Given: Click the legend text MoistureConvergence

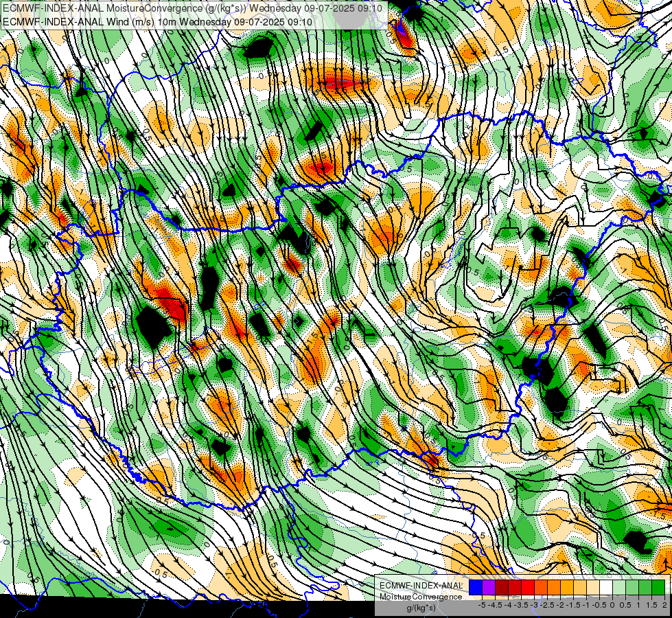Looking at the screenshot, I should tap(421, 597).
